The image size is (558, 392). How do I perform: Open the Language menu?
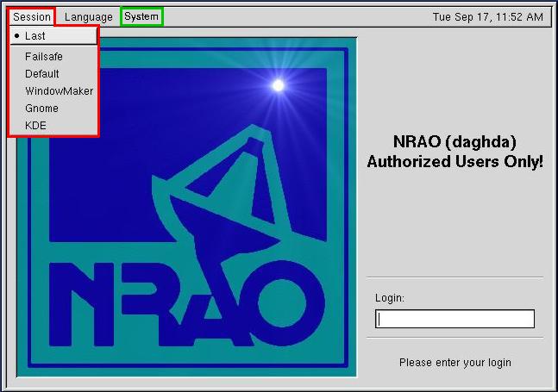(89, 16)
